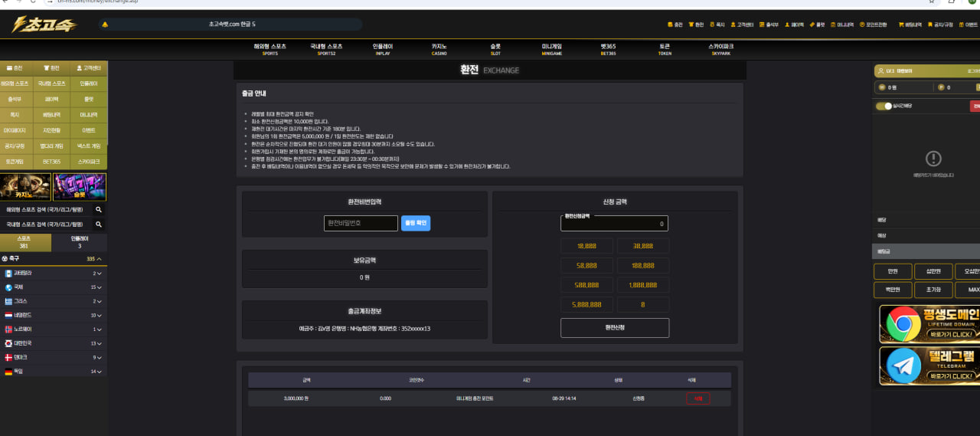This screenshot has width=980, height=436.
Task: Open 고객센터 icon in top header
Action: point(733,25)
